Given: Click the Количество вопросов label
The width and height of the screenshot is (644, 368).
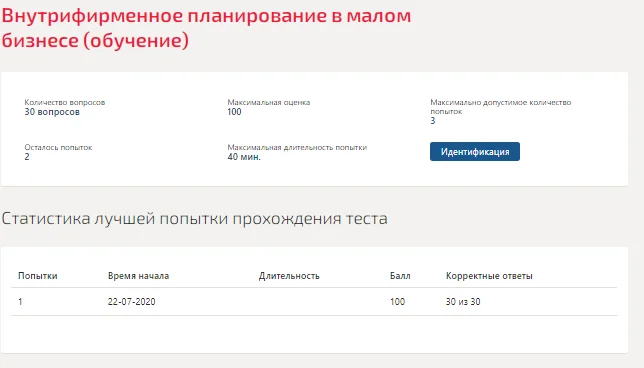Looking at the screenshot, I should pyautogui.click(x=65, y=102).
